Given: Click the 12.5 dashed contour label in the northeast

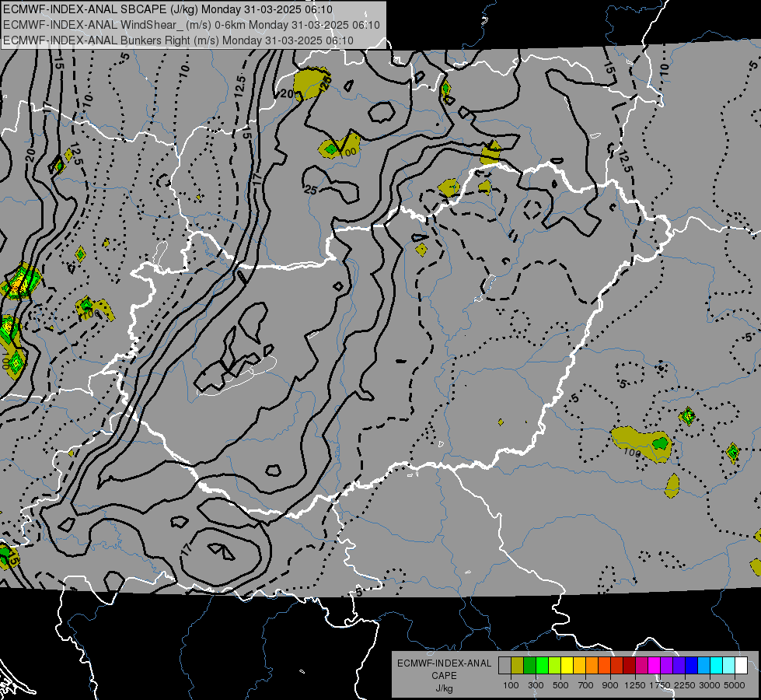Looking at the screenshot, I should [626, 162].
